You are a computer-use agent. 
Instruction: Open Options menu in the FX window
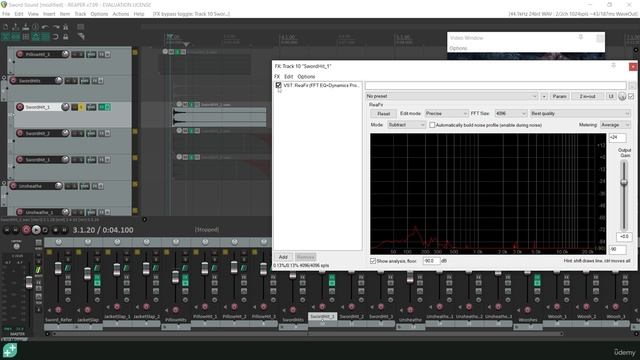click(x=306, y=76)
